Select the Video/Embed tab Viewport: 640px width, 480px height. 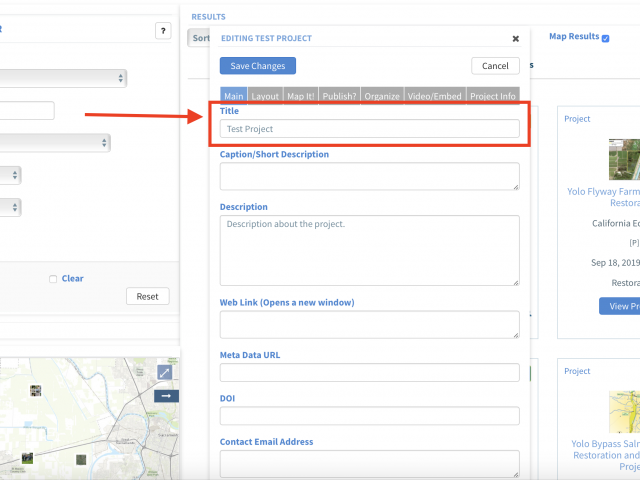(434, 96)
